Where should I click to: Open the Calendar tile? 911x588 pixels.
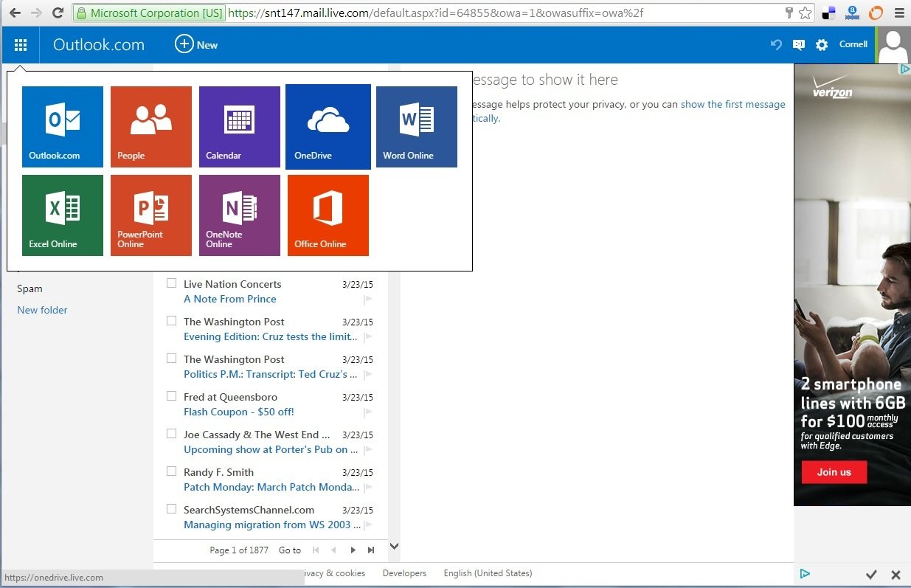[240, 127]
